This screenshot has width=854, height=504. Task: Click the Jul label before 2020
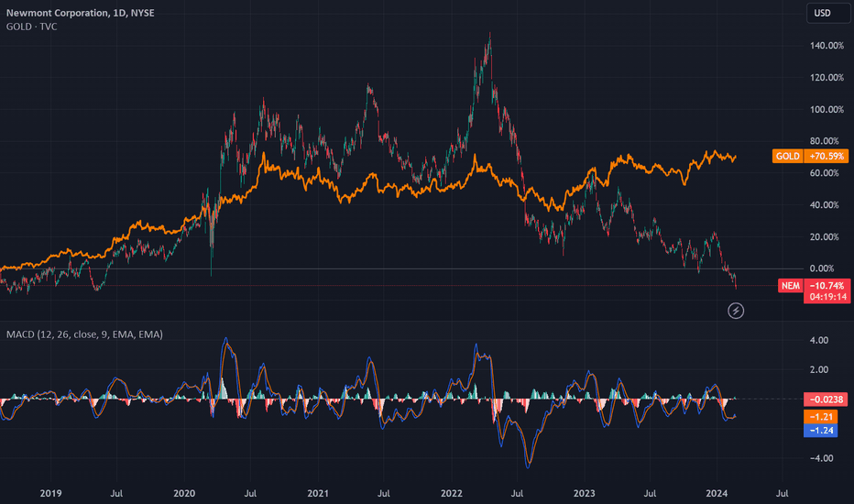[116, 493]
